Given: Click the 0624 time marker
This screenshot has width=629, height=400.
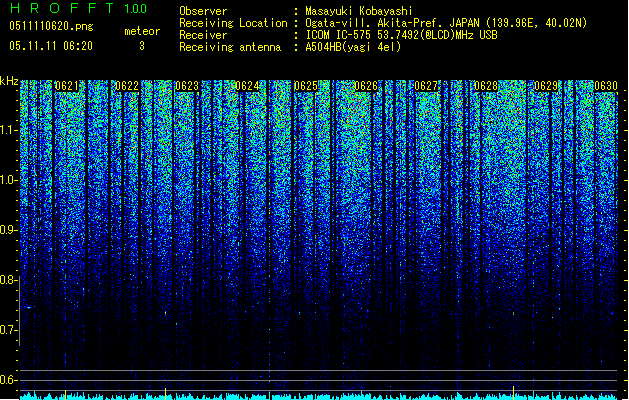Looking at the screenshot, I should [247, 86].
